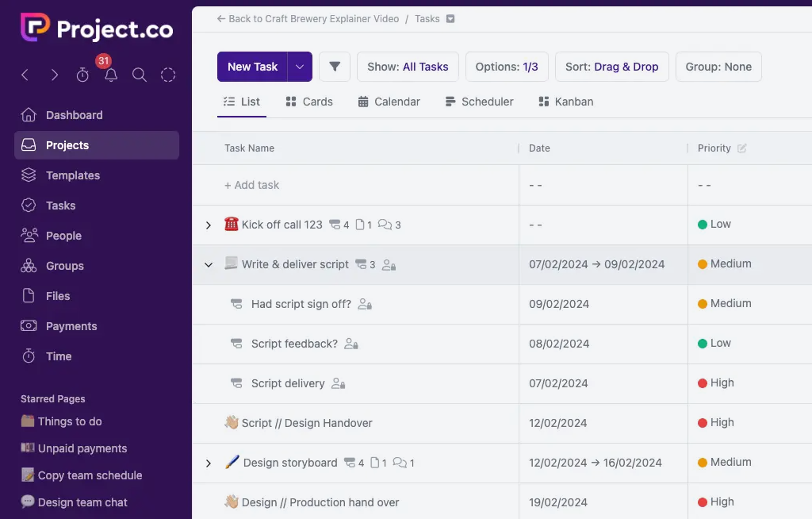This screenshot has width=812, height=519.
Task: Click the edit icon beside Priority header
Action: [741, 148]
